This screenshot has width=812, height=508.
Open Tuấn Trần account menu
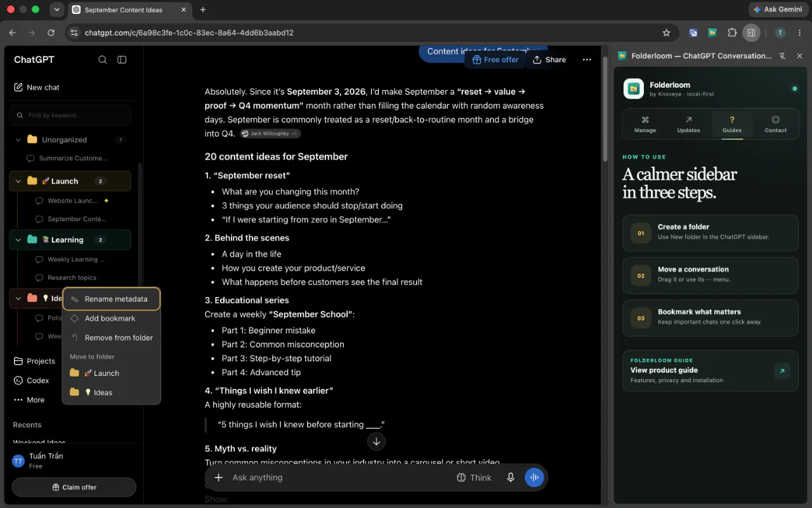click(x=73, y=461)
